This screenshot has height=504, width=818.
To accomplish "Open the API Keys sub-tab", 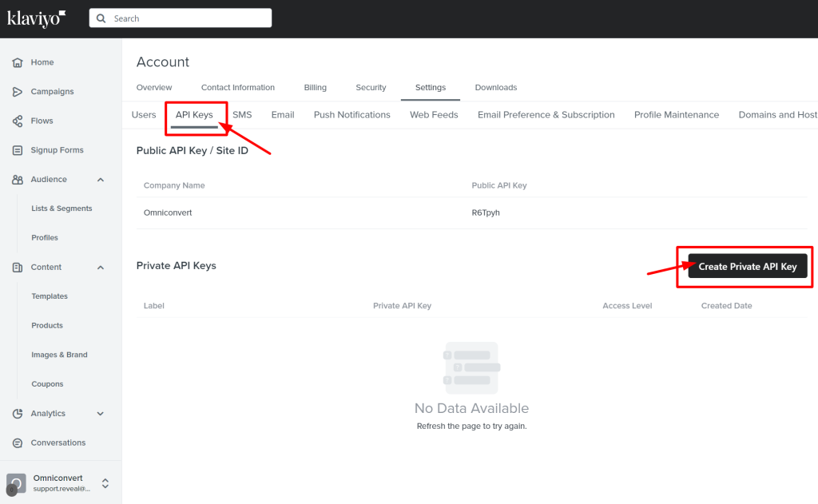I will click(x=194, y=115).
